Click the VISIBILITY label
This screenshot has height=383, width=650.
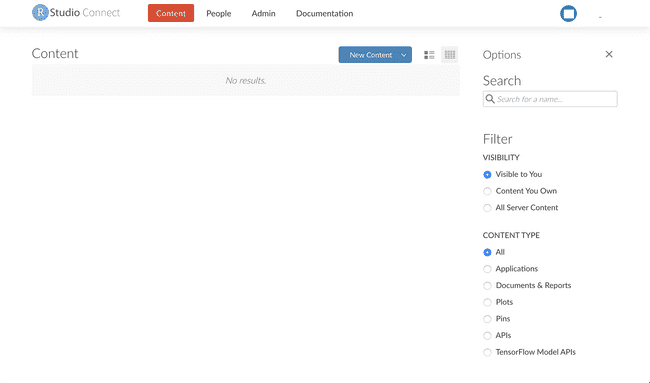(x=501, y=158)
